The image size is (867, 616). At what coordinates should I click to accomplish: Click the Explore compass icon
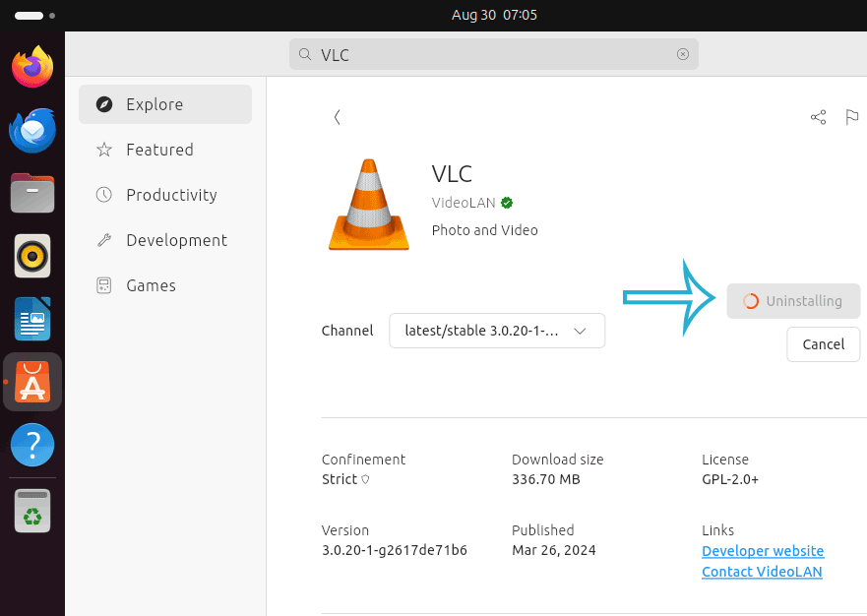[x=104, y=104]
